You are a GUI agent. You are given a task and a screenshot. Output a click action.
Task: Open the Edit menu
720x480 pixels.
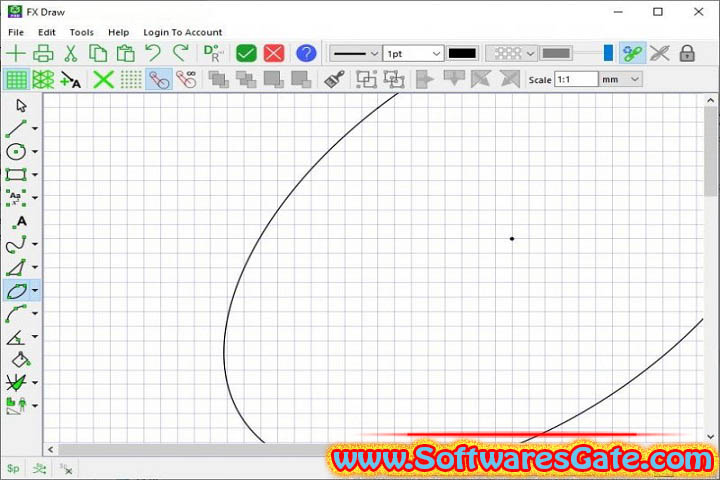coord(47,32)
